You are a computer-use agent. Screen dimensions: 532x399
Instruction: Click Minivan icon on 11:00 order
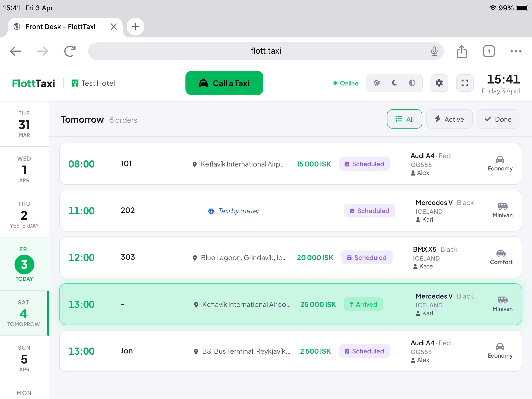point(502,206)
